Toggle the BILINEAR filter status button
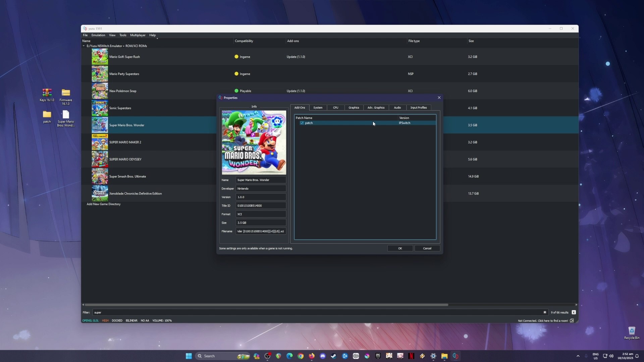The width and height of the screenshot is (644, 362). [131, 321]
